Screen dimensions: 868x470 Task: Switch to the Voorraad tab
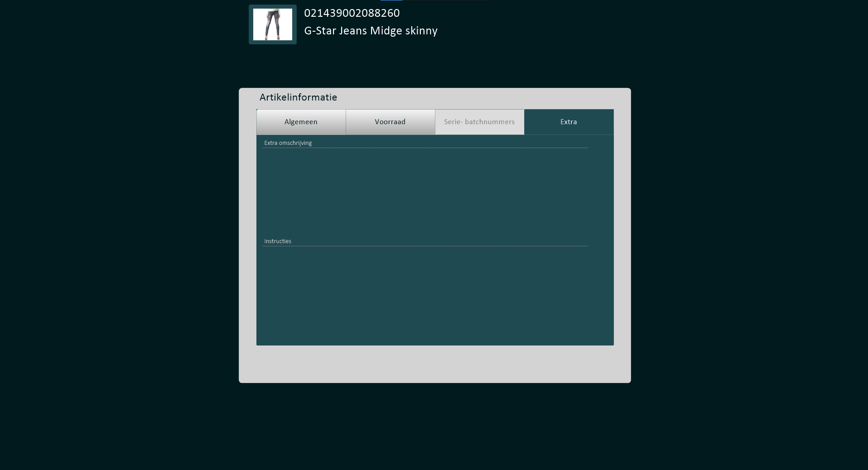tap(390, 122)
